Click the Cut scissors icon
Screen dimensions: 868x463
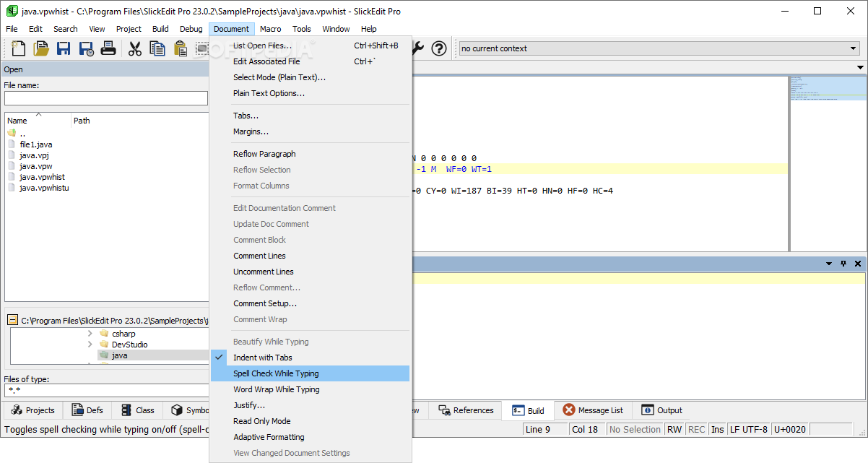[135, 48]
